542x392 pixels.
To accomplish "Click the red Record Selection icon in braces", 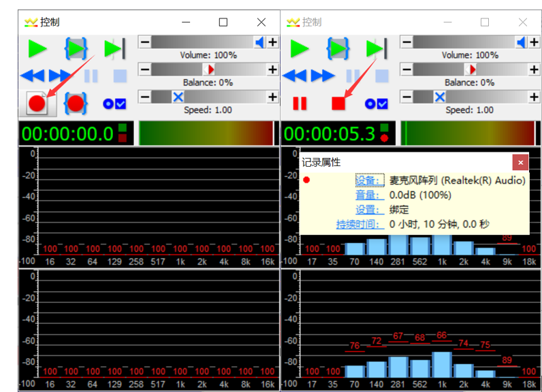I will tap(76, 103).
